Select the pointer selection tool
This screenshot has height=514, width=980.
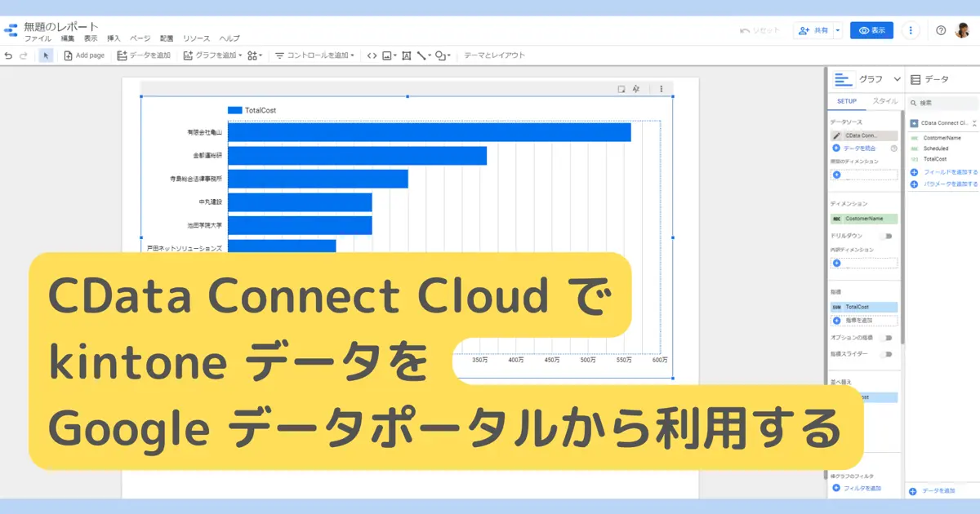46,55
